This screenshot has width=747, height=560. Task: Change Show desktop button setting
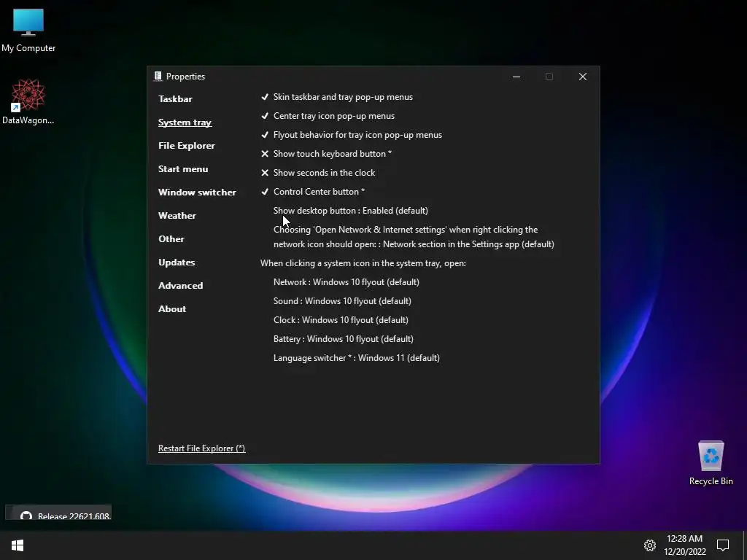351,211
